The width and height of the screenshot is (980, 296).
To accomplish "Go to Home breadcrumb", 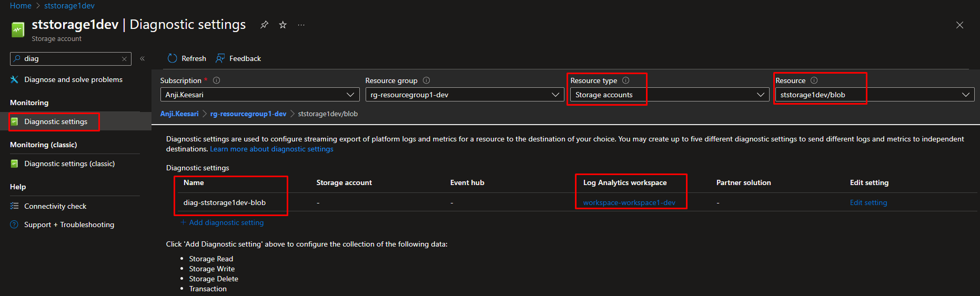I will pos(21,6).
